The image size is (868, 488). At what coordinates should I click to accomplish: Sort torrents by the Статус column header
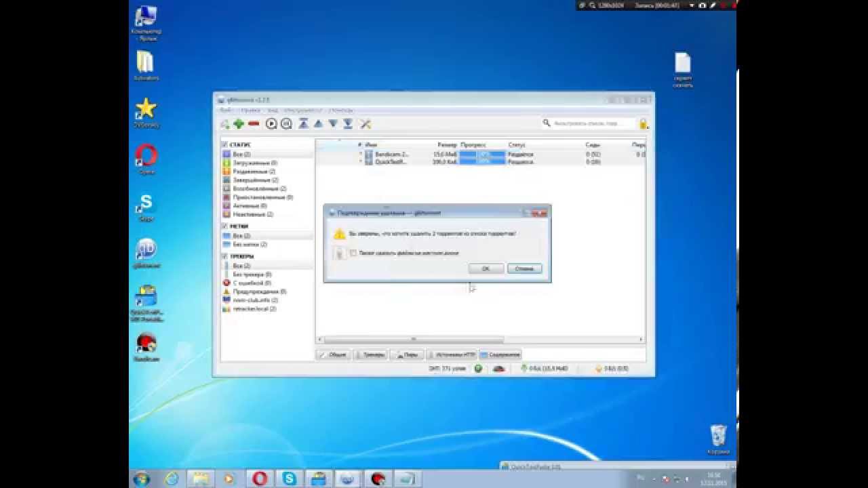[x=517, y=145]
